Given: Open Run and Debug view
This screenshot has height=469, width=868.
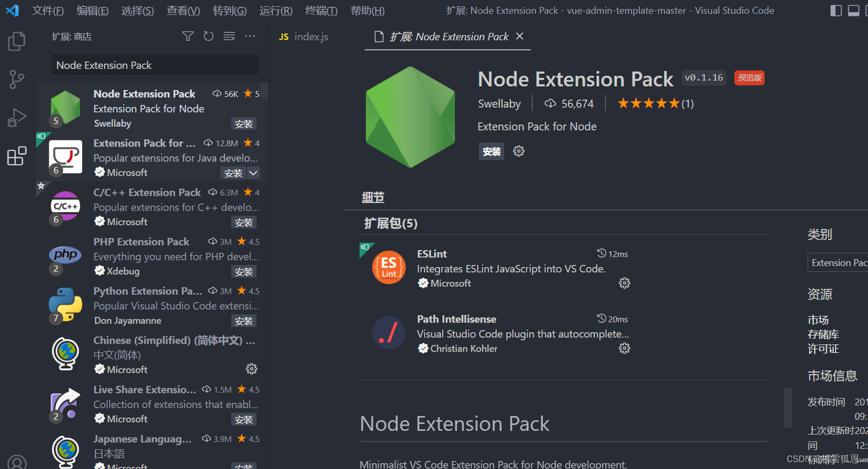Looking at the screenshot, I should pyautogui.click(x=16, y=118).
